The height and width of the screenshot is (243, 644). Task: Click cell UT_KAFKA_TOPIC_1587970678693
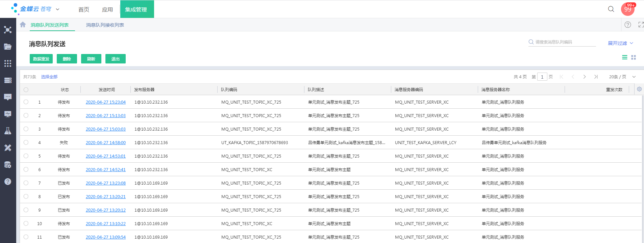[x=255, y=142]
